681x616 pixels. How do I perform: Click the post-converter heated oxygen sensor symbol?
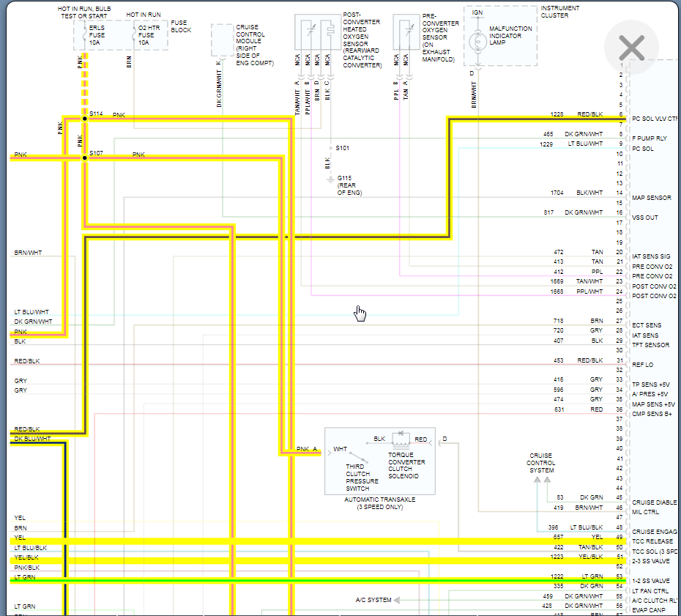(x=318, y=31)
